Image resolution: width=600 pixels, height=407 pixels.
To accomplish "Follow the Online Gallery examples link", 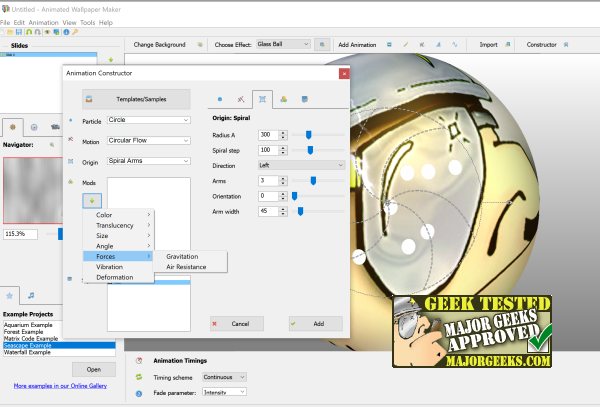I will [62, 385].
